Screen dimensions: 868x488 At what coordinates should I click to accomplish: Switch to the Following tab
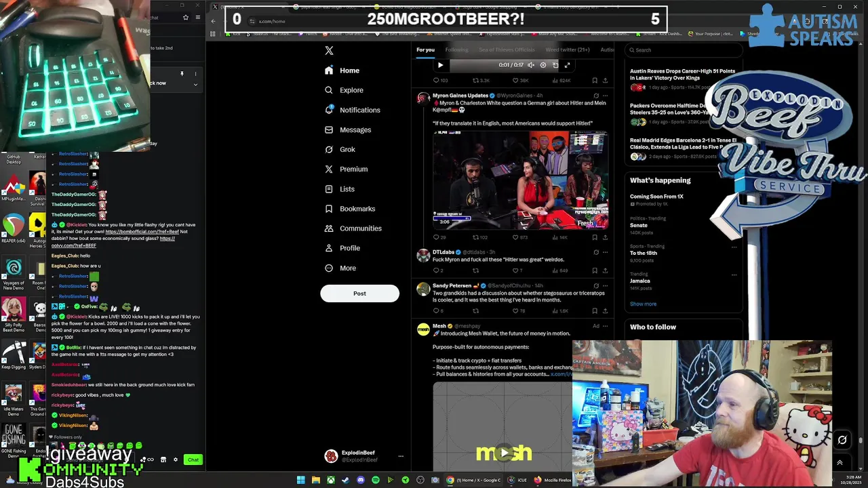[x=456, y=49]
